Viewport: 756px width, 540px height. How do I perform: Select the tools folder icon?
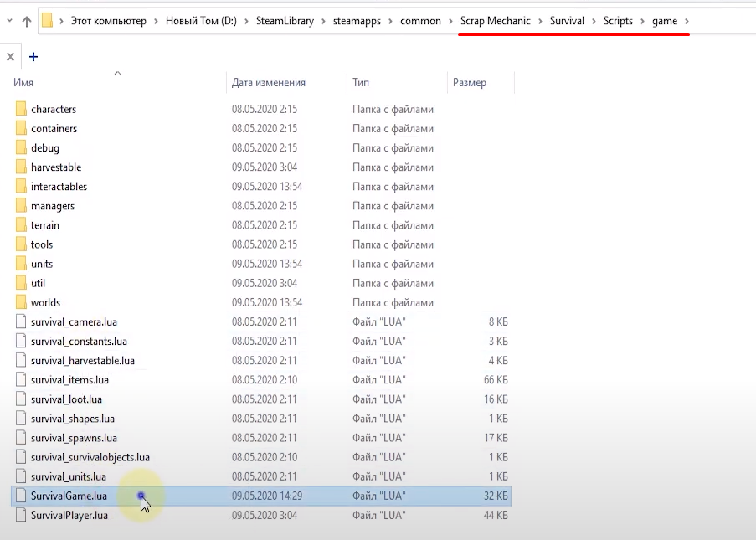click(x=21, y=244)
